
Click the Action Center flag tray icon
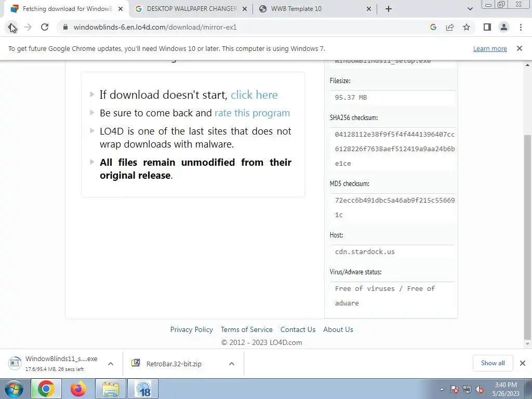point(455,389)
